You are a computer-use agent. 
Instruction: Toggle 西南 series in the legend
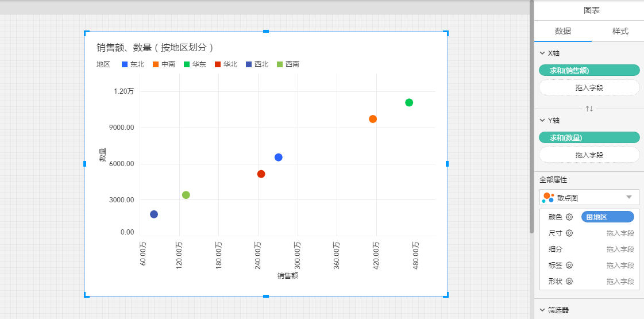288,64
